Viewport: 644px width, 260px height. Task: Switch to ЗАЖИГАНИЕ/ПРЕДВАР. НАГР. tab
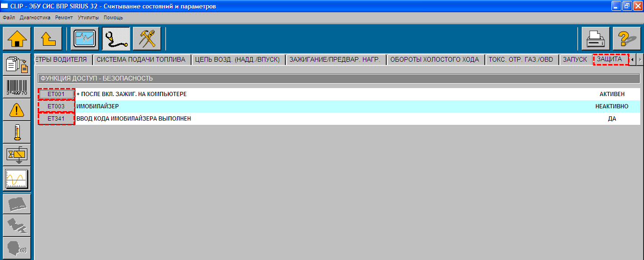tap(337, 60)
